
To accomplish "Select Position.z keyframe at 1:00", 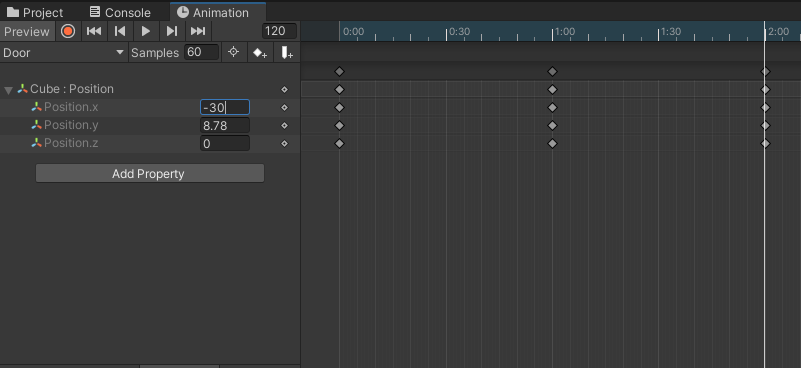I will 552,144.
